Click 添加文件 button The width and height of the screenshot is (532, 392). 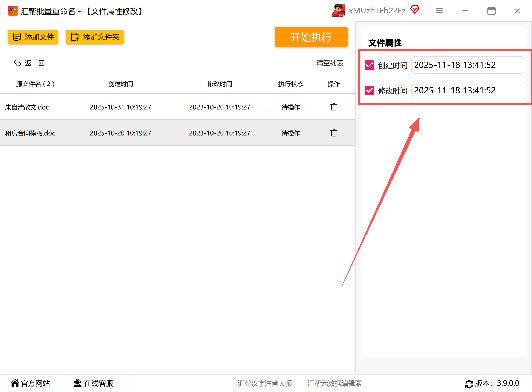(33, 37)
